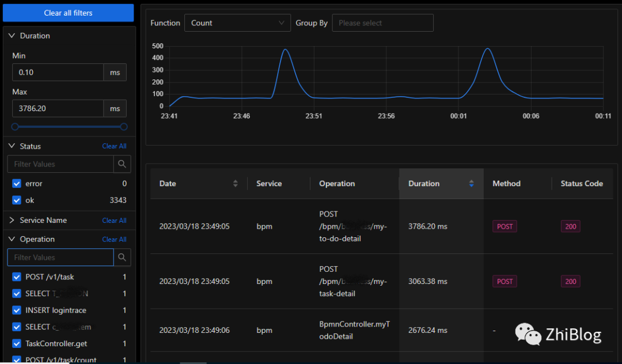Click the Operation filter values search box
The height and width of the screenshot is (364, 622).
(x=60, y=257)
